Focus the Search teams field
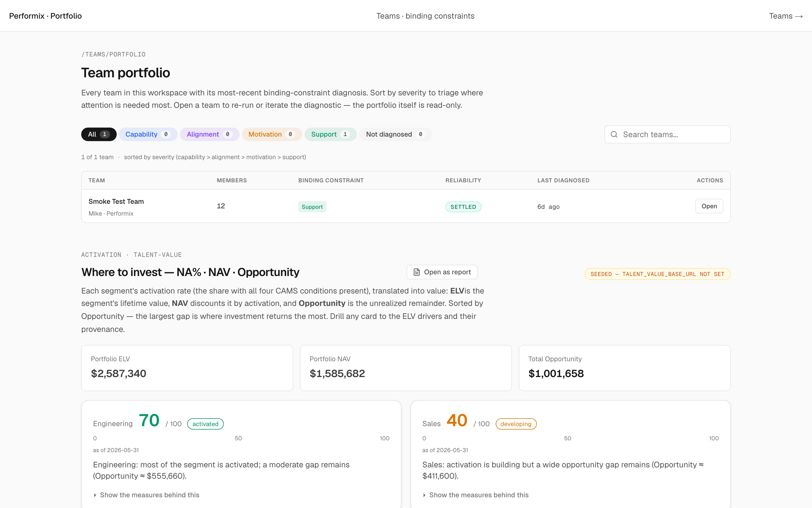The width and height of the screenshot is (812, 508). (667, 134)
